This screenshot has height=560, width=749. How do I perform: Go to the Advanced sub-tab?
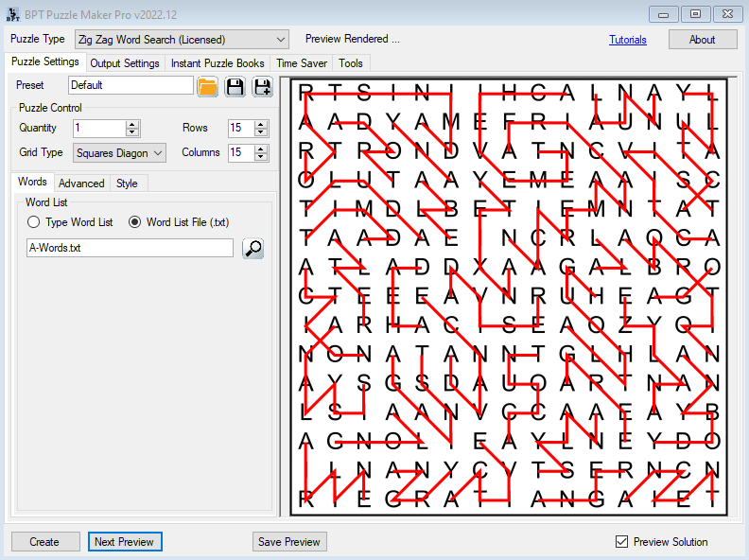(x=81, y=183)
